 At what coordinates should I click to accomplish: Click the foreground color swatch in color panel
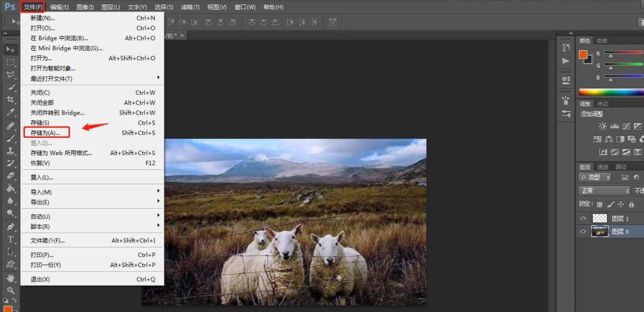pos(583,54)
